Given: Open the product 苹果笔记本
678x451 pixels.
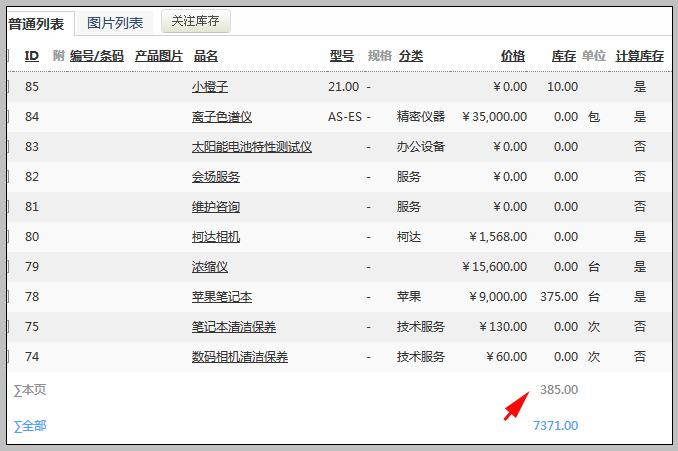Looking at the screenshot, I should point(222,297).
